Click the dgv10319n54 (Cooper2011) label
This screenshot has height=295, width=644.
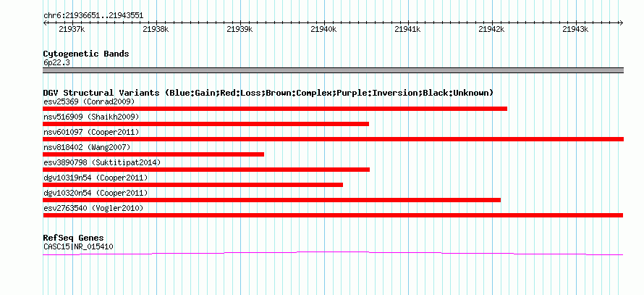[x=96, y=178]
